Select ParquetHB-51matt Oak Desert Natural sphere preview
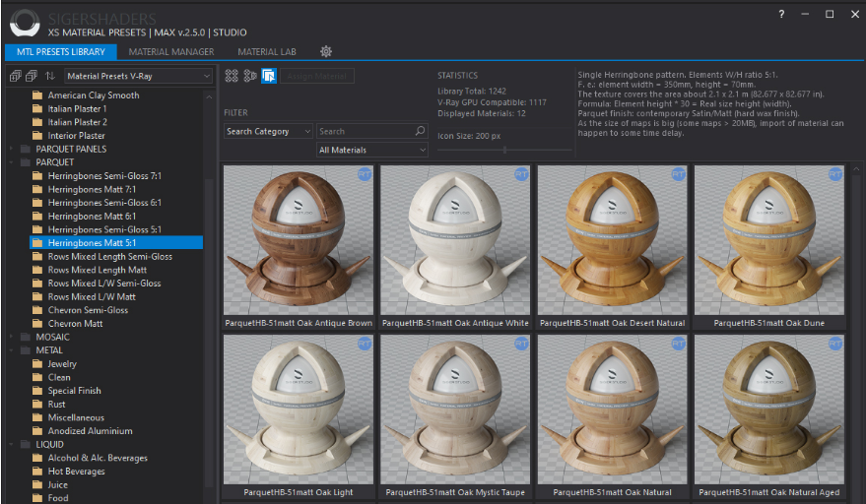 click(612, 240)
